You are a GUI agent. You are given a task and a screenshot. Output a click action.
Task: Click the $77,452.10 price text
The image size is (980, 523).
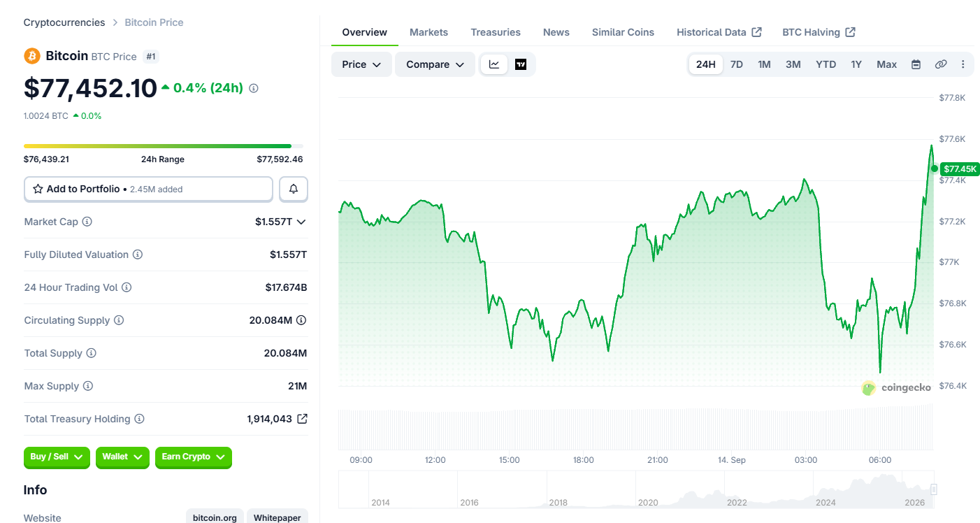click(90, 88)
